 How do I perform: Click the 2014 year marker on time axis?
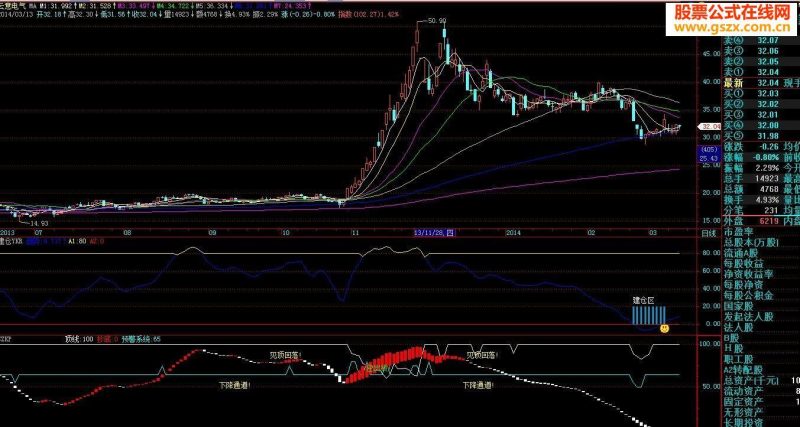pos(515,233)
